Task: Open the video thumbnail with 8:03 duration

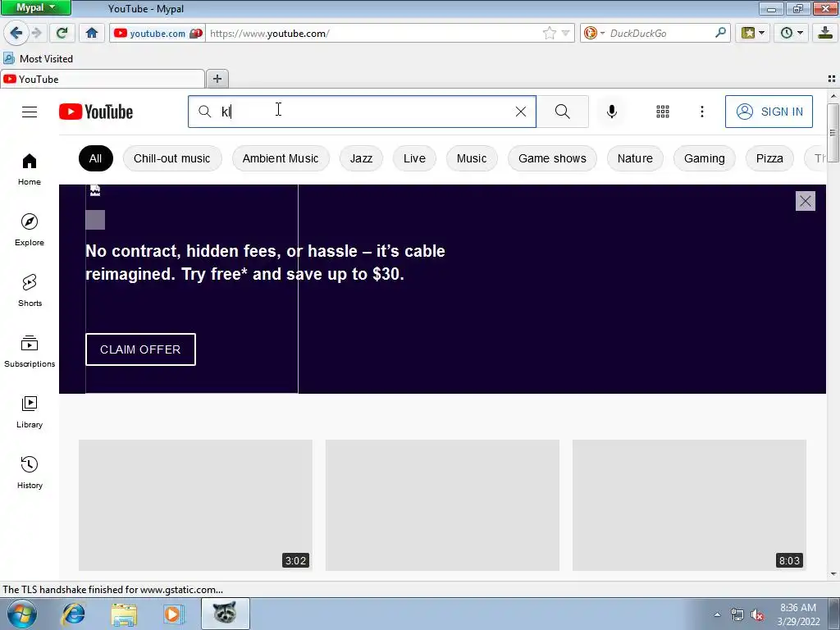Action: [689, 505]
